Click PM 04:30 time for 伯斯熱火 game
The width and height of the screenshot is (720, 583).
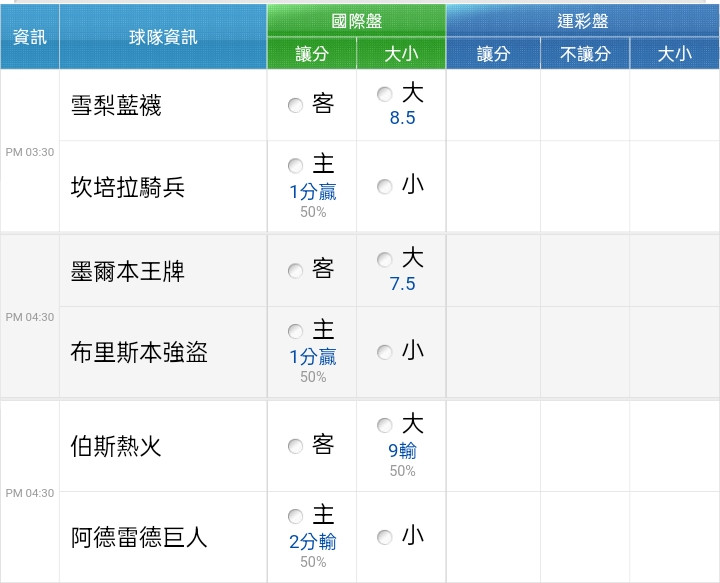[x=30, y=493]
